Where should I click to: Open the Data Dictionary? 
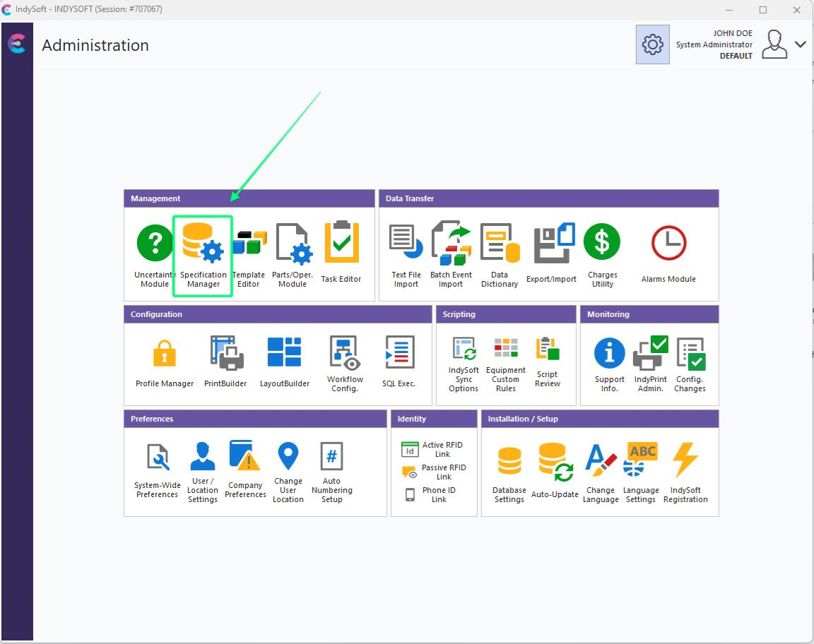click(x=500, y=254)
